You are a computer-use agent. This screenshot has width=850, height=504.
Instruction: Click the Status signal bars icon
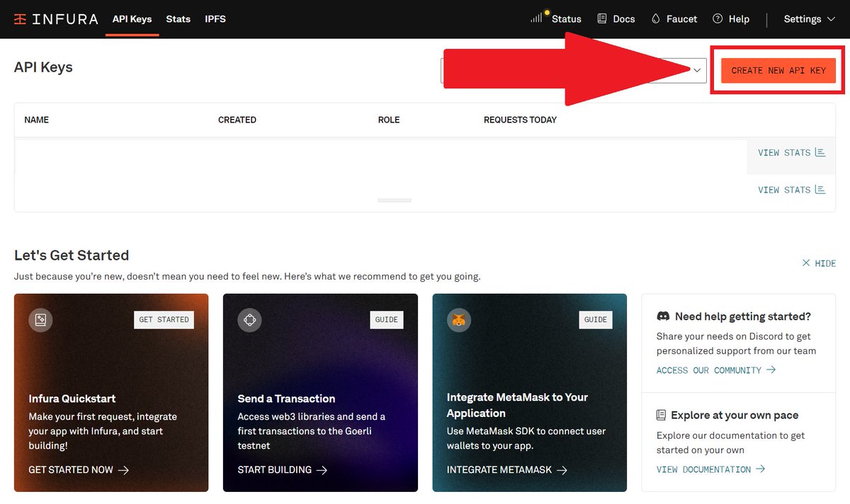tap(538, 18)
